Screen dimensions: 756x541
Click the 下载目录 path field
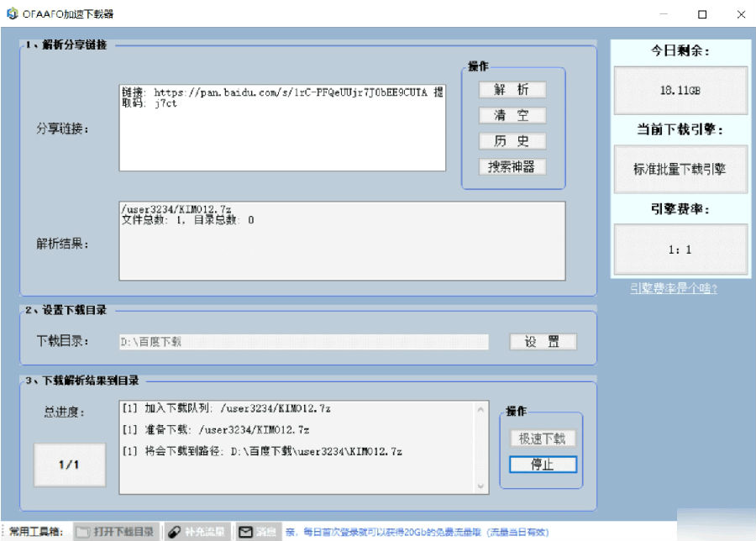coord(304,342)
